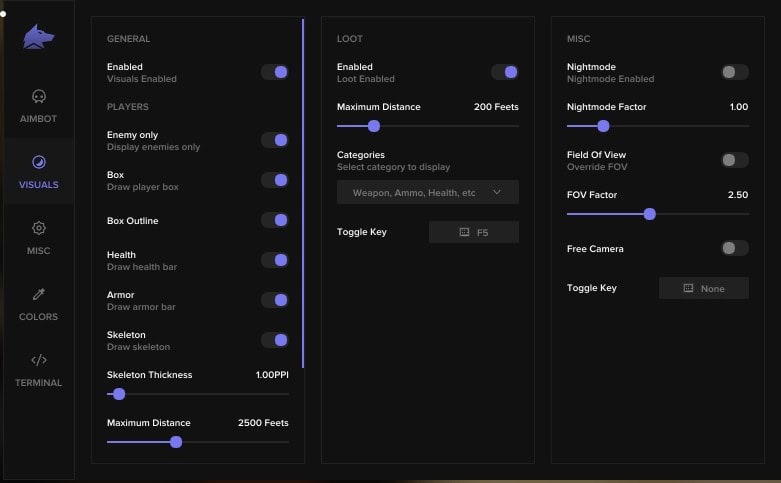Open the Colors eyedropper icon
The width and height of the screenshot is (781, 483).
(39, 294)
